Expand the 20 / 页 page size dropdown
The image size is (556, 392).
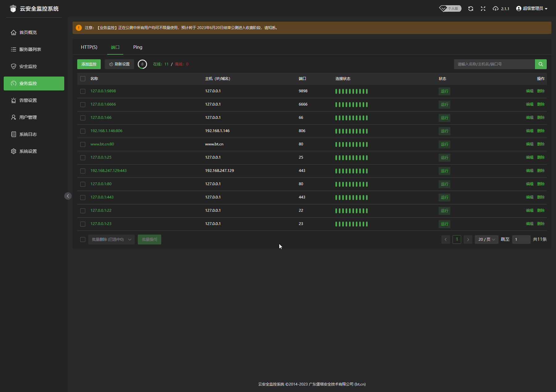[486, 240]
